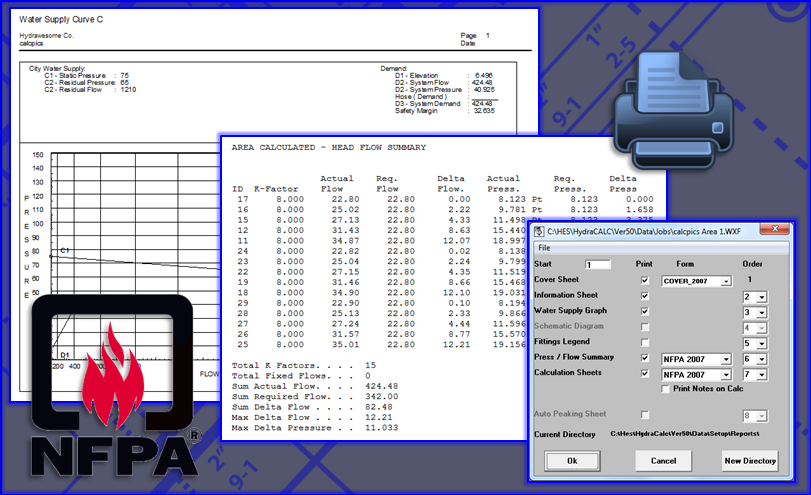Image resolution: width=811 pixels, height=495 pixels.
Task: Toggle Press / Flow Summary print checkbox
Action: tap(645, 358)
